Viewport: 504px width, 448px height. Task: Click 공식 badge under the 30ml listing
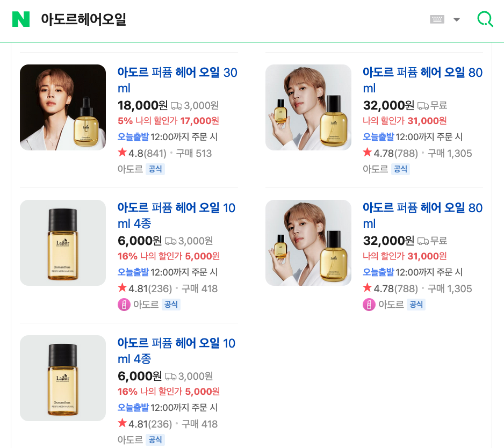(x=155, y=169)
